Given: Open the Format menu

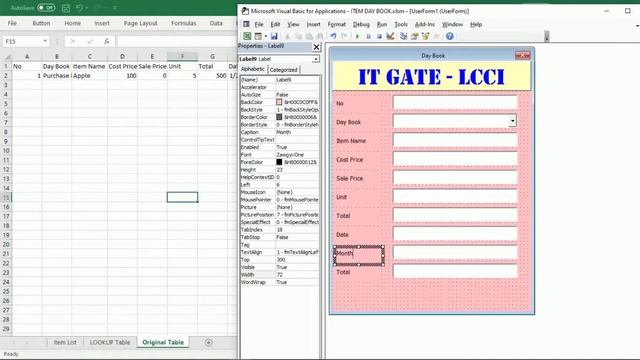Looking at the screenshot, I should click(x=336, y=24).
